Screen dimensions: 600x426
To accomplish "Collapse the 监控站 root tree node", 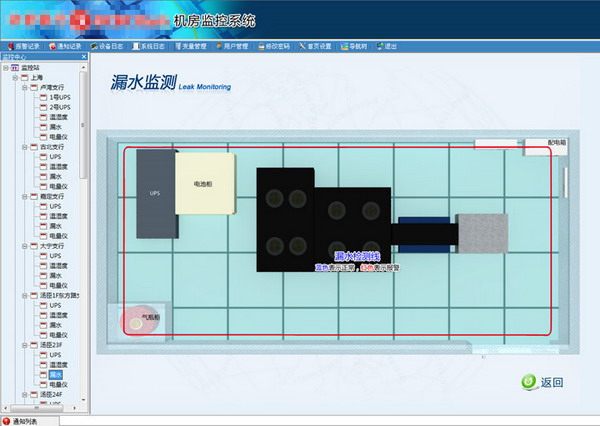I will (6, 67).
